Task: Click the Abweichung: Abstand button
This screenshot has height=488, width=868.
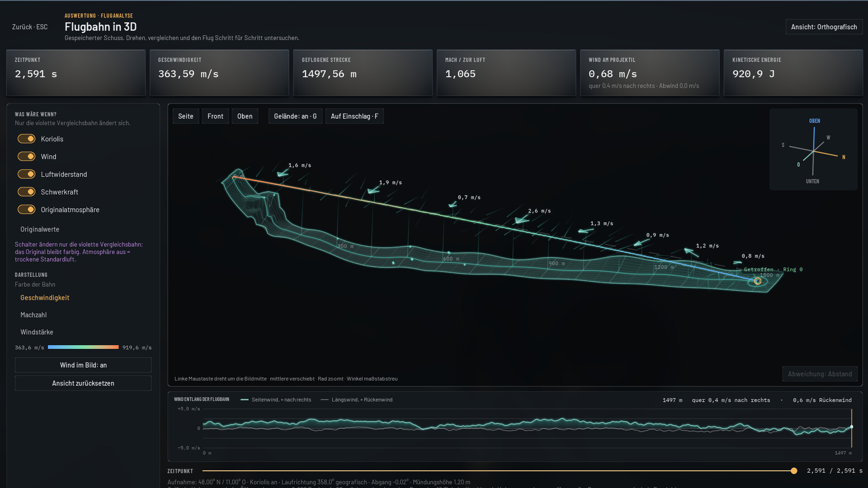Action: point(820,374)
